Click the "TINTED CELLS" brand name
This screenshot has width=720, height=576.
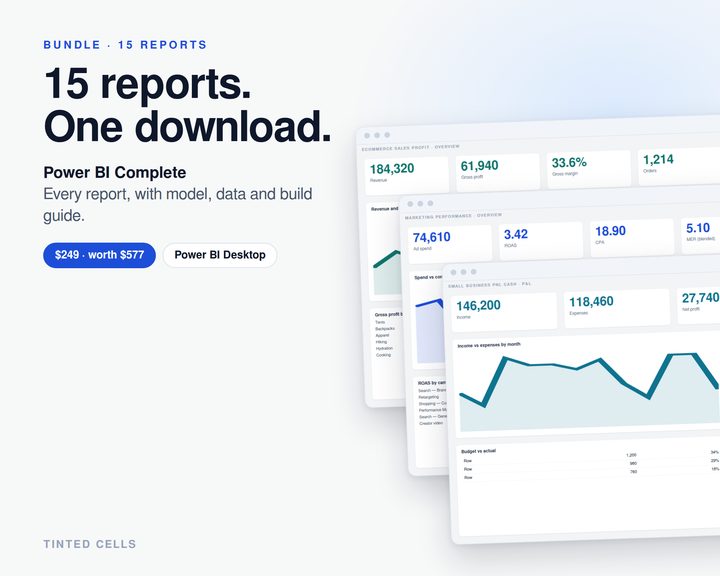(x=90, y=544)
